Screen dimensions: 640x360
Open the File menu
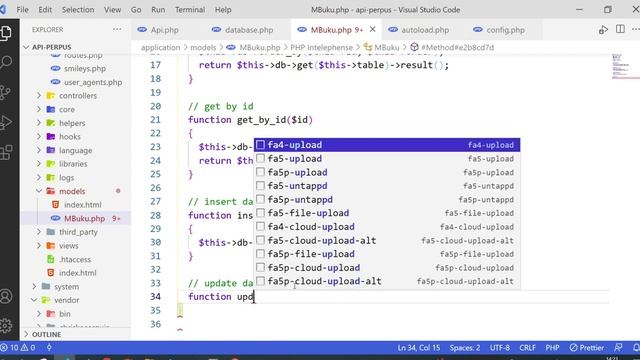(x=22, y=9)
